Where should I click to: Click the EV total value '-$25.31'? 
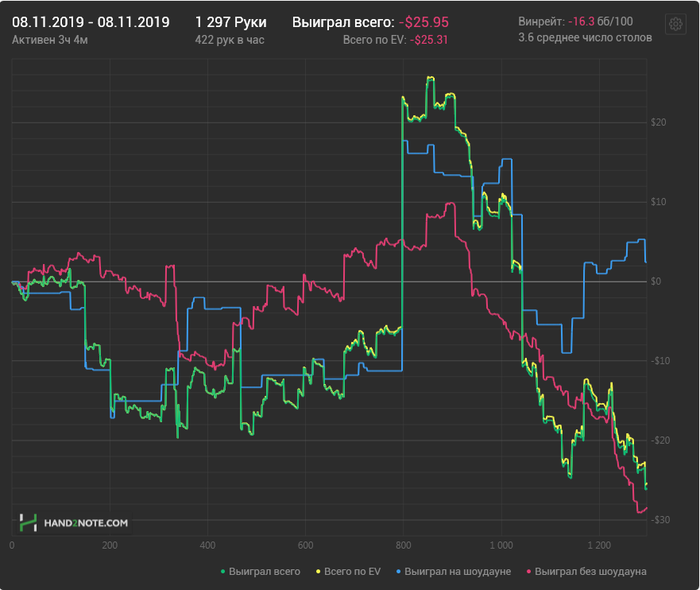429,40
